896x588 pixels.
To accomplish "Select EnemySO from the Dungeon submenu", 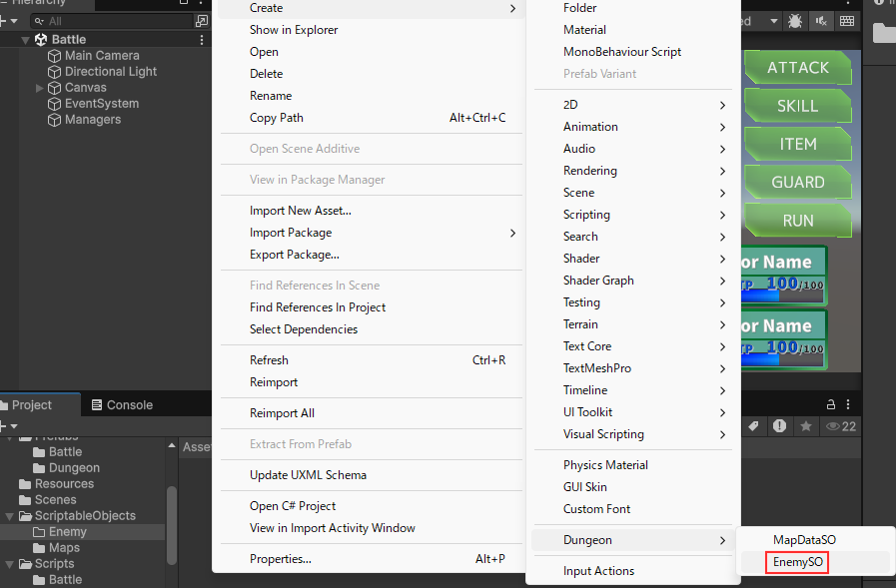I will pyautogui.click(x=798, y=562).
